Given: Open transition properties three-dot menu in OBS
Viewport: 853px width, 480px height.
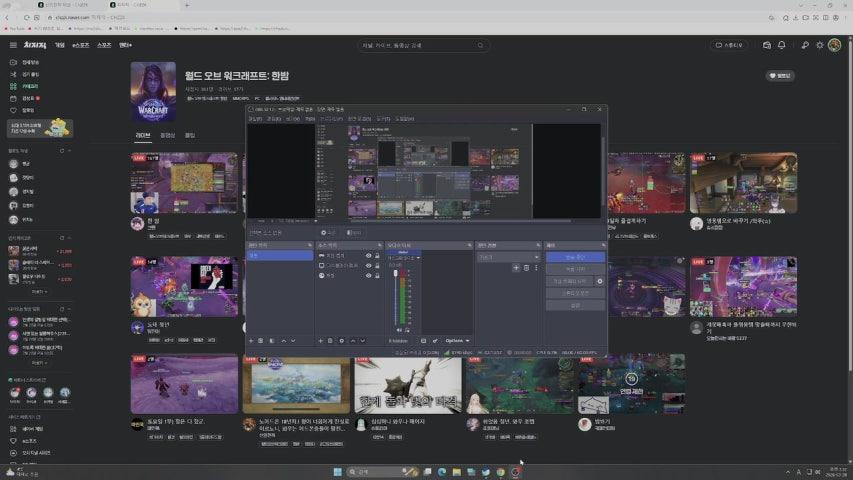Looking at the screenshot, I should 536,268.
